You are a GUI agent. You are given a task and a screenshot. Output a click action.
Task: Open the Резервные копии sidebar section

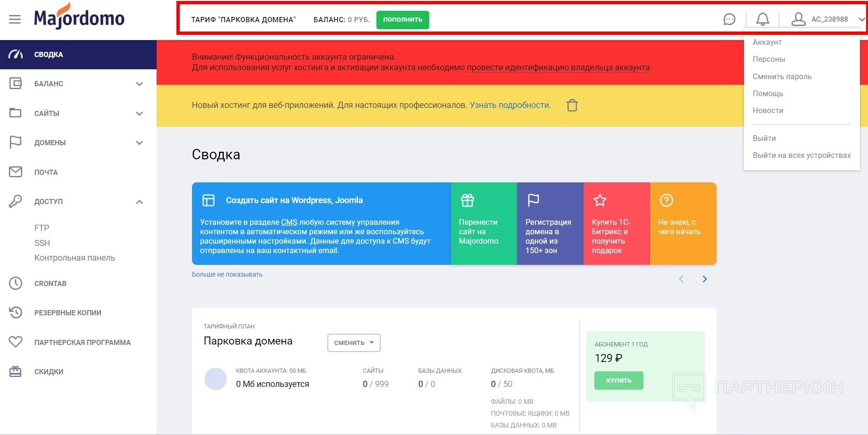point(78,312)
